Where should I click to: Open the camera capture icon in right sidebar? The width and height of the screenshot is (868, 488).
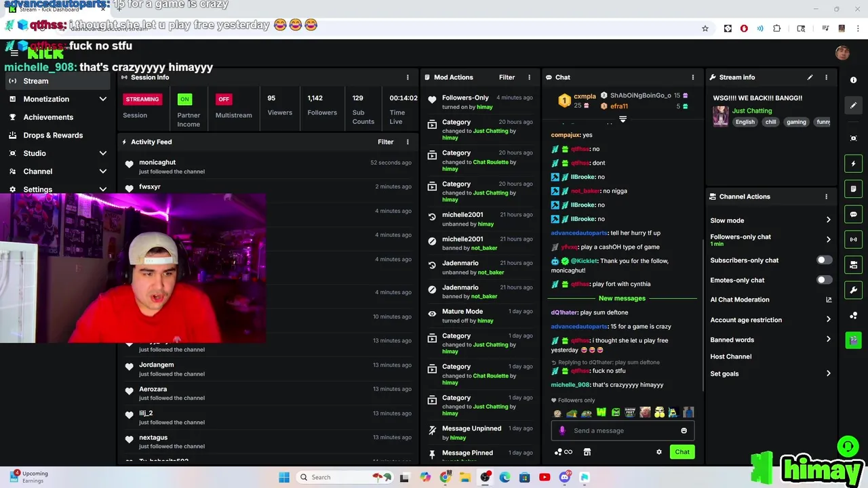click(x=853, y=138)
